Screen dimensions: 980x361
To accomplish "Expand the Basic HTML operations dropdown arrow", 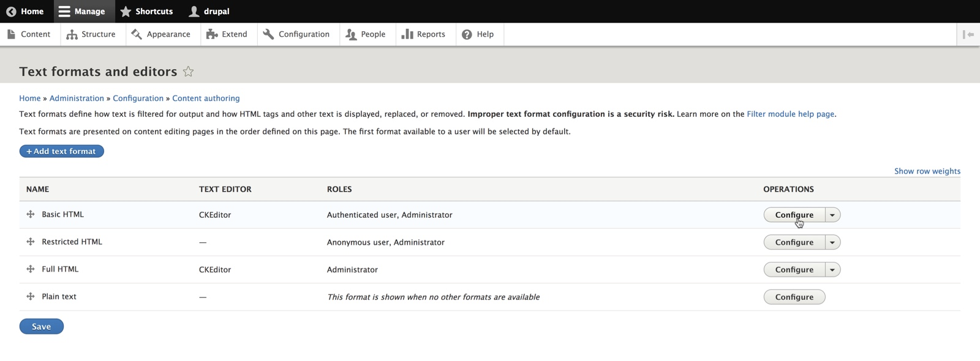I will coord(832,215).
